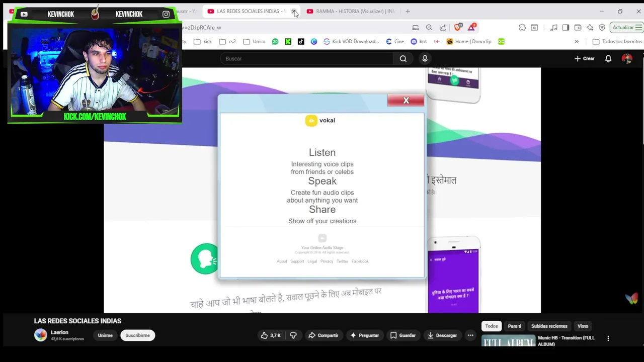Click the Laerion channel avatar
Image resolution: width=644 pixels, height=362 pixels.
coord(40,335)
